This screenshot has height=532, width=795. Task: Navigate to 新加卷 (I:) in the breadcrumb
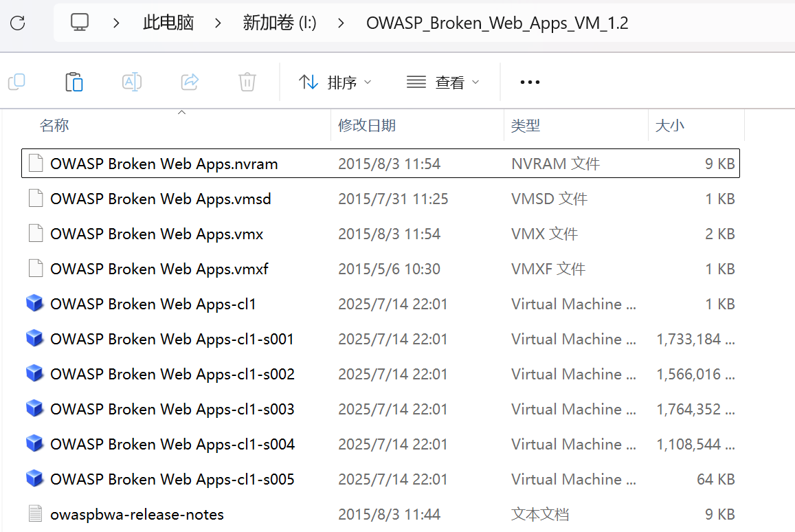279,21
